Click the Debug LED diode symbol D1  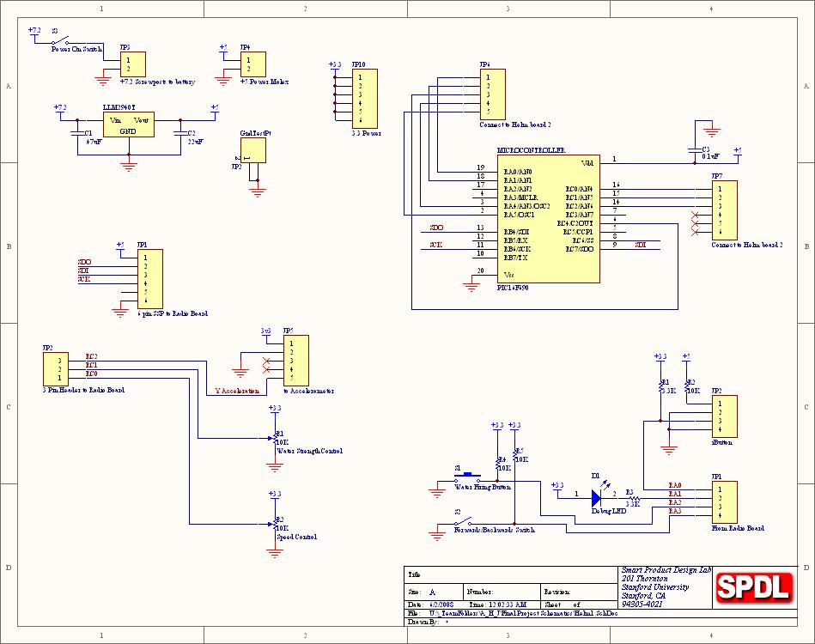pos(600,502)
